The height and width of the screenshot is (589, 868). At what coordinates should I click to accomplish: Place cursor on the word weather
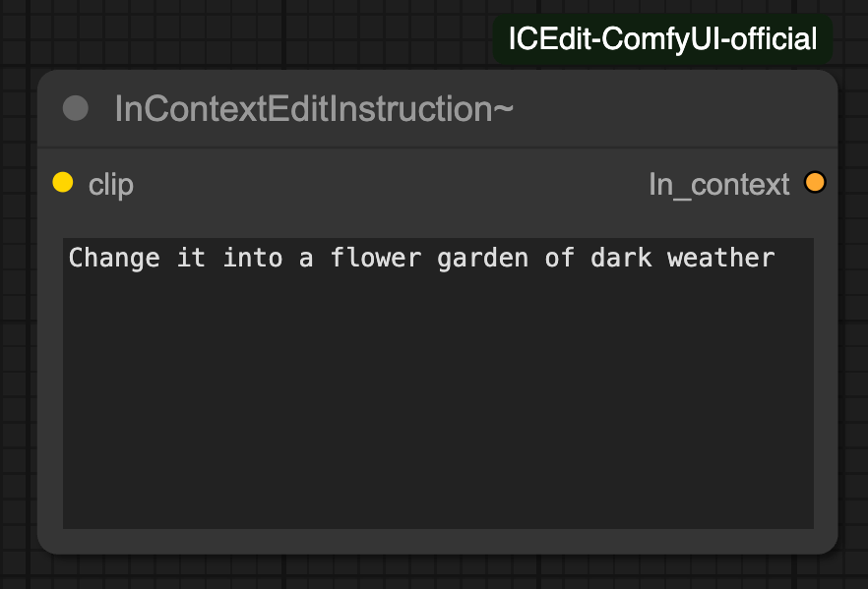(x=720, y=258)
